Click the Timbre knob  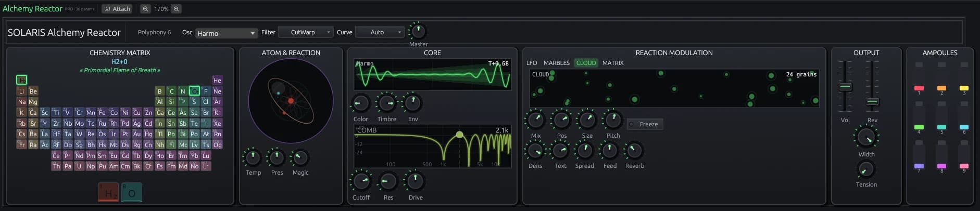tap(387, 103)
